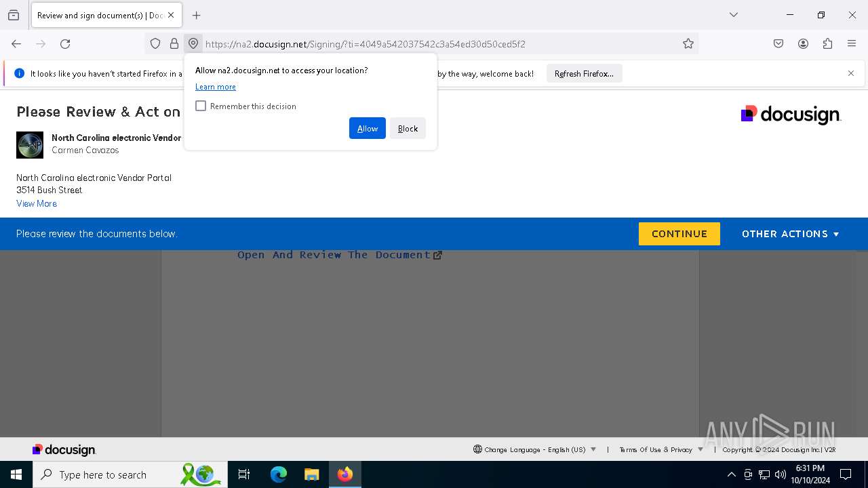This screenshot has height=488, width=868.
Task: Open the Windows Start menu
Action: [x=16, y=474]
